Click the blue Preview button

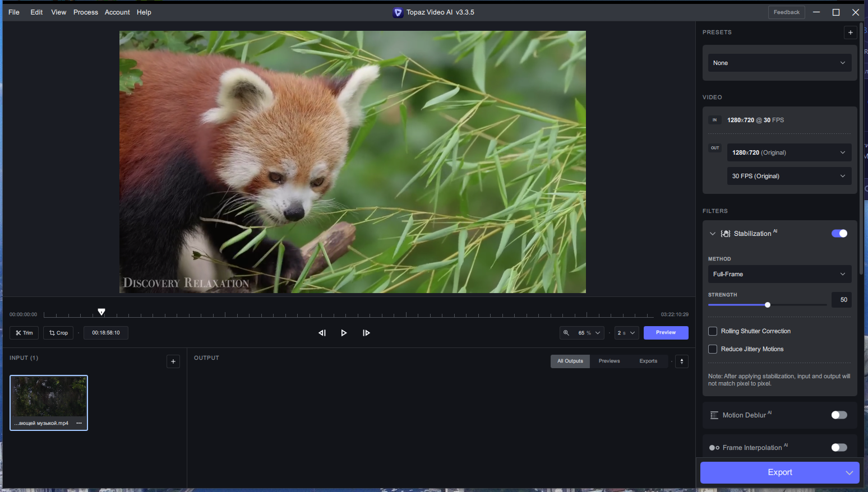coord(666,333)
